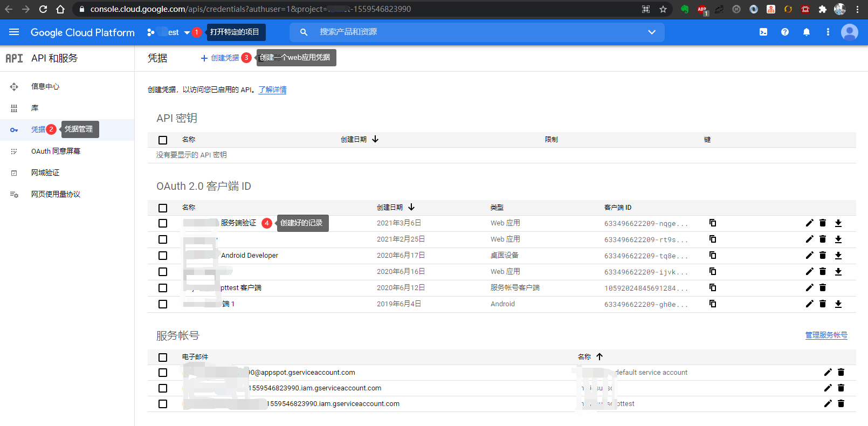Open the three-dot settings menu in header
This screenshot has width=868, height=426.
click(828, 32)
